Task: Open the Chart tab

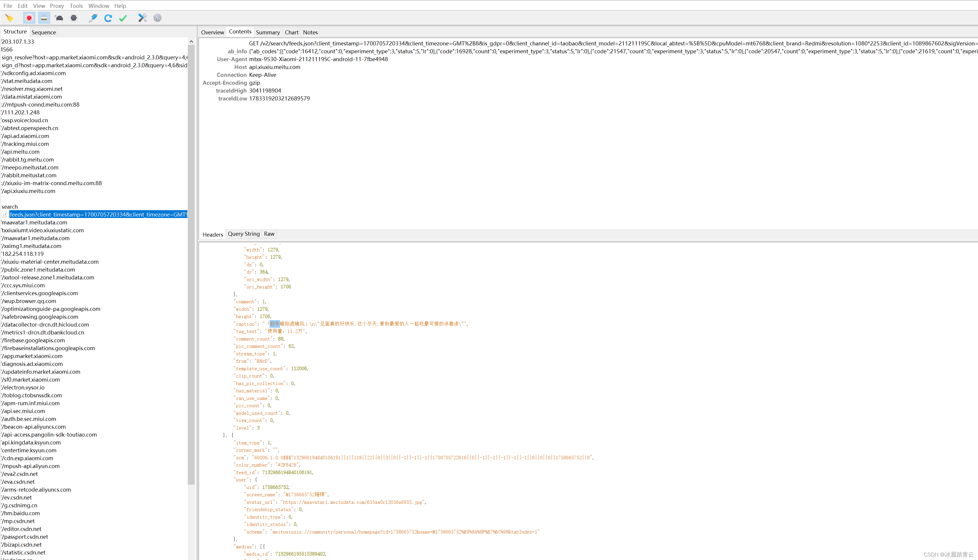Action: tap(292, 32)
